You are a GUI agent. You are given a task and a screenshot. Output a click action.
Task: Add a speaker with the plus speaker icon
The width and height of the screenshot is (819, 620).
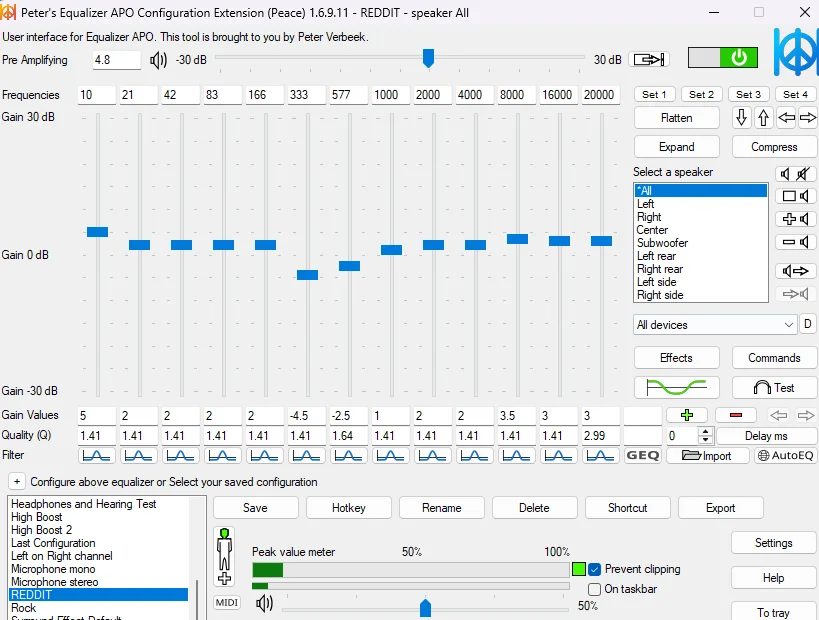[795, 219]
